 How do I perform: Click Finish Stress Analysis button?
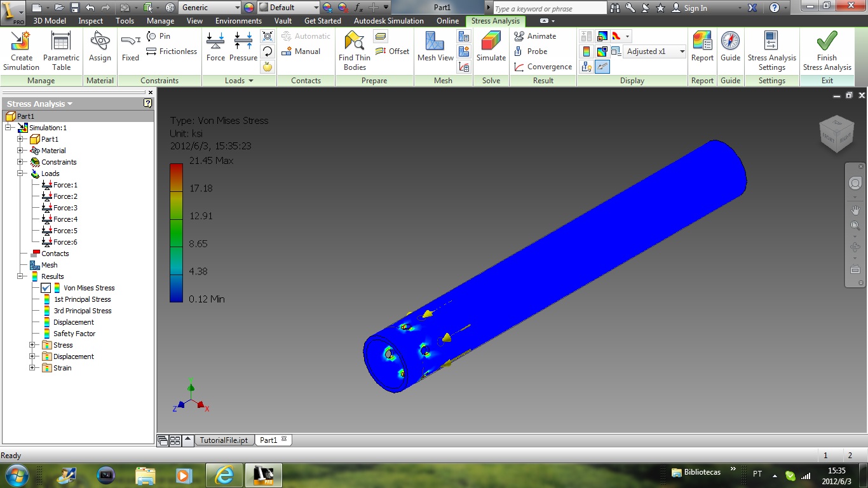826,52
